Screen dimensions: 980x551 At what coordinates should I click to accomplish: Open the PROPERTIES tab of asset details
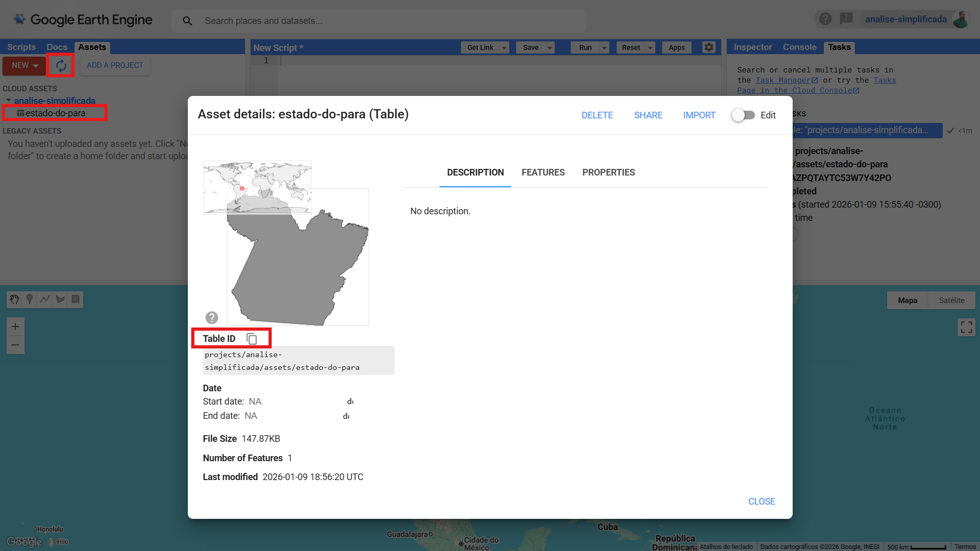coord(608,172)
